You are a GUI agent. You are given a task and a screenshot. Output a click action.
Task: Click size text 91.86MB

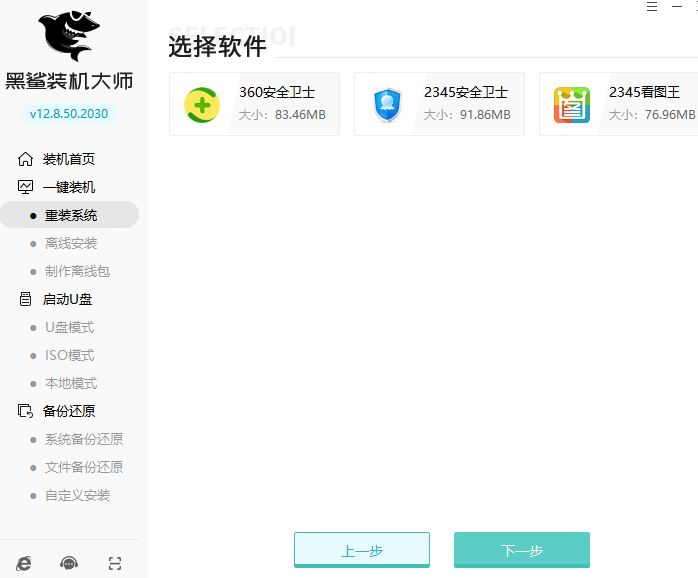pyautogui.click(x=485, y=115)
